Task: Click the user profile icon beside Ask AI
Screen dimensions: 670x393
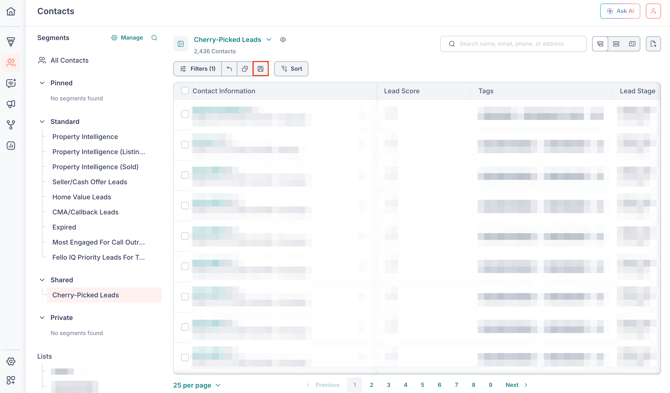Action: (x=653, y=11)
